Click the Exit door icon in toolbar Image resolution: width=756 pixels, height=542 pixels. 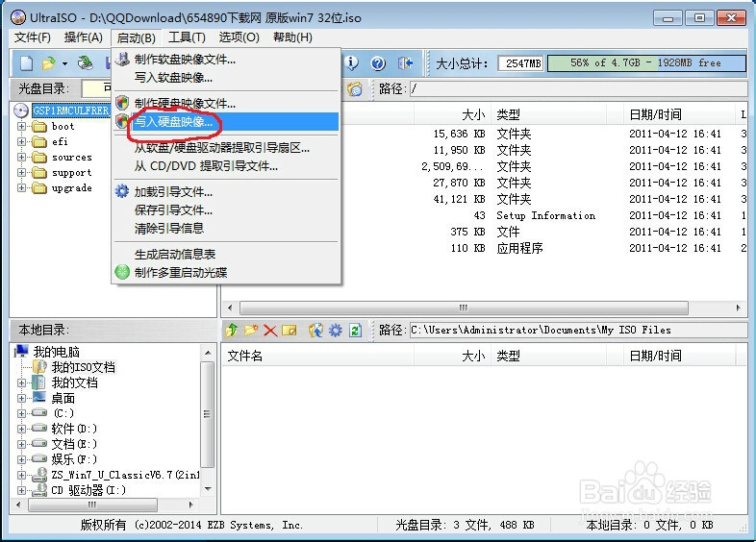click(406, 63)
